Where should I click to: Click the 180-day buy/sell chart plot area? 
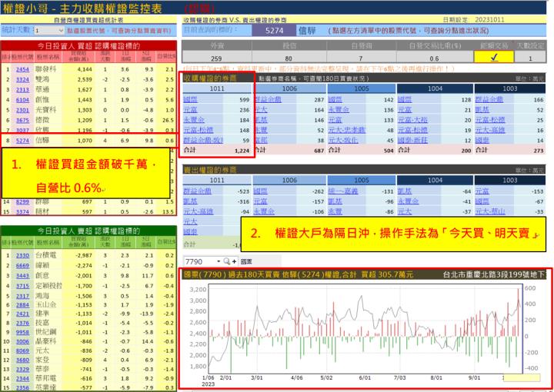(365, 329)
